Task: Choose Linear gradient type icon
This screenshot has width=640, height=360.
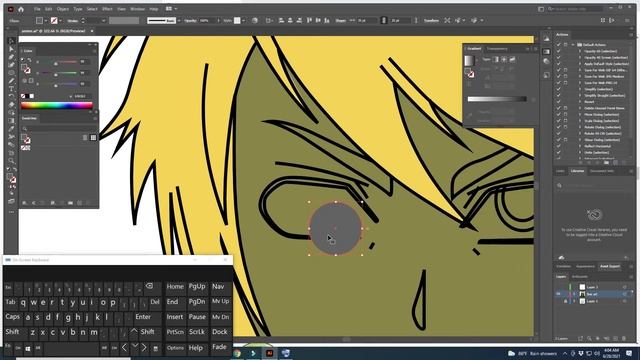Action: tap(496, 60)
